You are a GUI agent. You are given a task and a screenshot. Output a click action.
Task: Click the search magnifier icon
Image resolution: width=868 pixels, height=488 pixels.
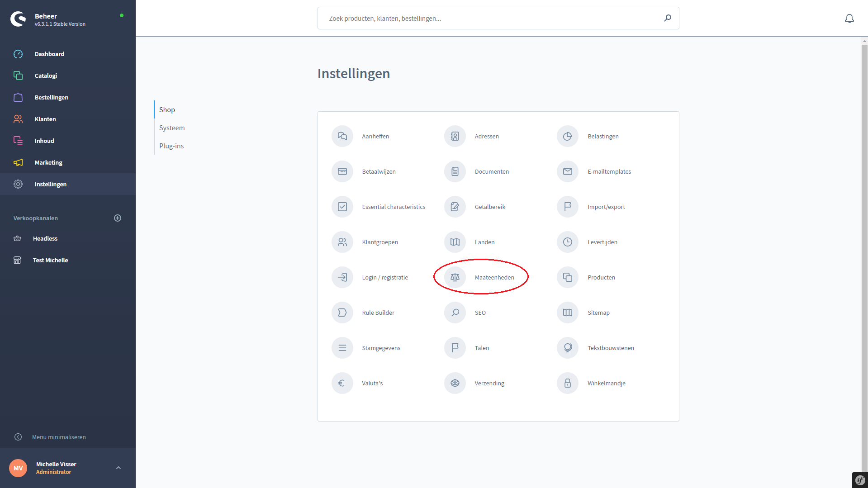(x=667, y=18)
